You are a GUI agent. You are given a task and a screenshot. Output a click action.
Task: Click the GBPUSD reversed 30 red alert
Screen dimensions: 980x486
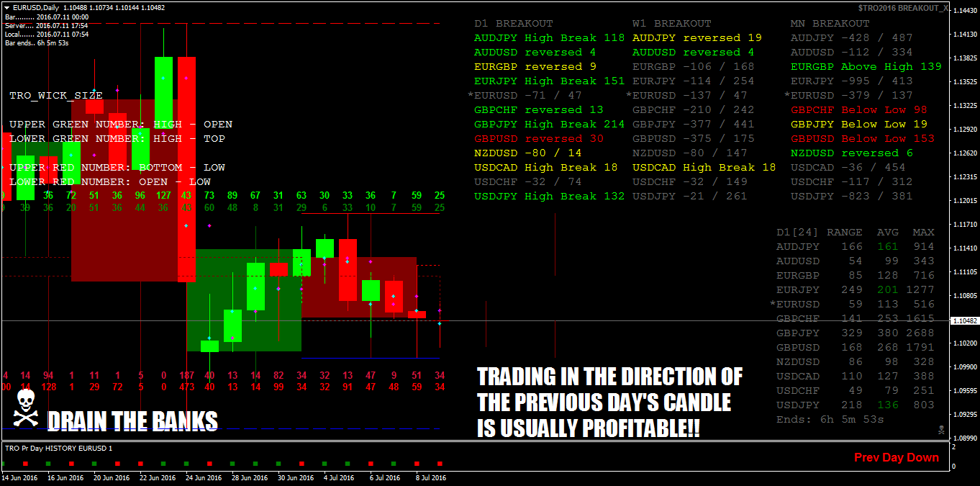(x=534, y=138)
